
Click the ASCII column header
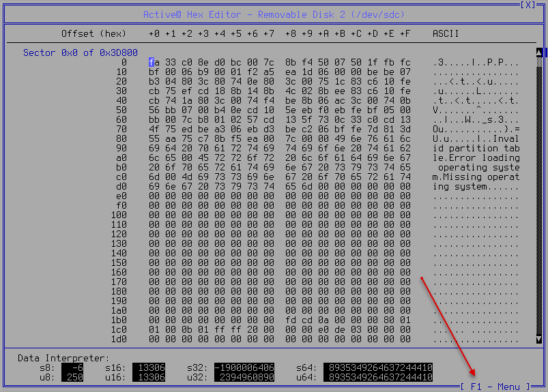[x=446, y=33]
